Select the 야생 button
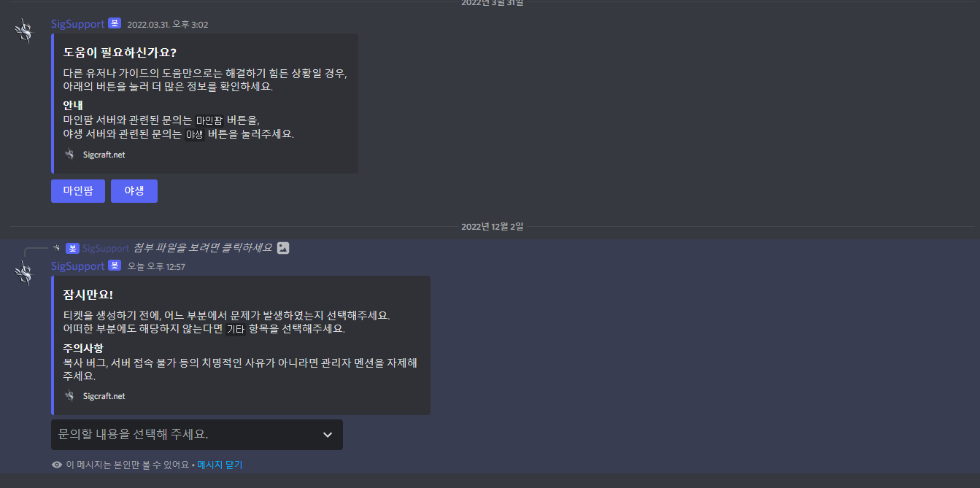Image resolution: width=980 pixels, height=488 pixels. pyautogui.click(x=134, y=191)
